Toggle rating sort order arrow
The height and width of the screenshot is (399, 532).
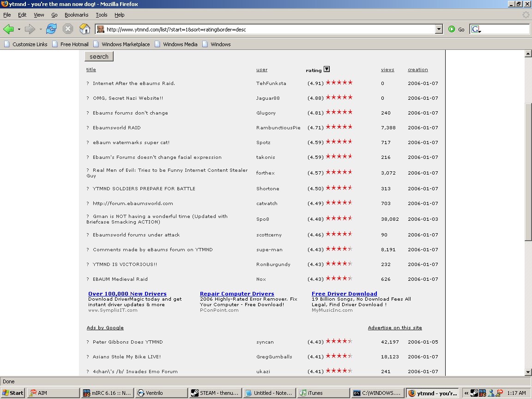tap(326, 70)
